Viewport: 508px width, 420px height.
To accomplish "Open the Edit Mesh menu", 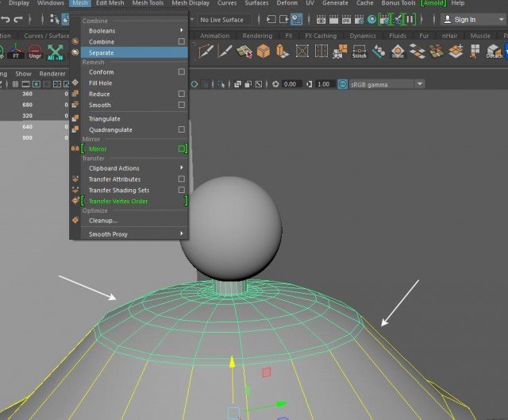I will coord(111,3).
